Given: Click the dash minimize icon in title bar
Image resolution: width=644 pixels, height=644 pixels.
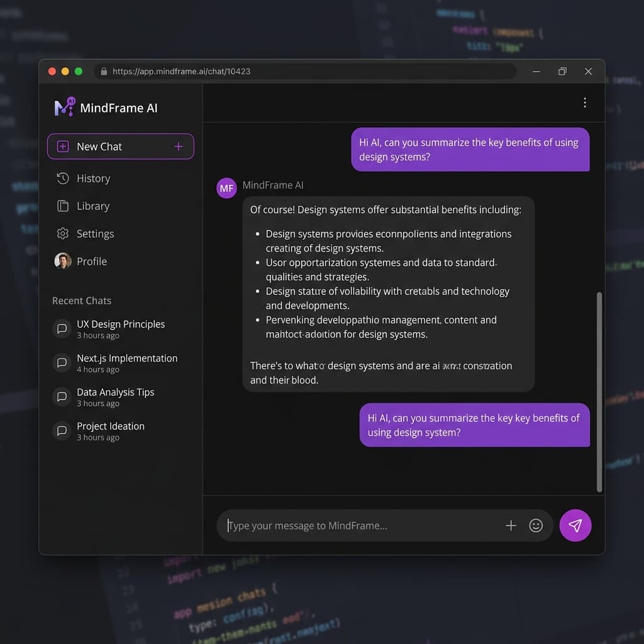Looking at the screenshot, I should click(536, 72).
